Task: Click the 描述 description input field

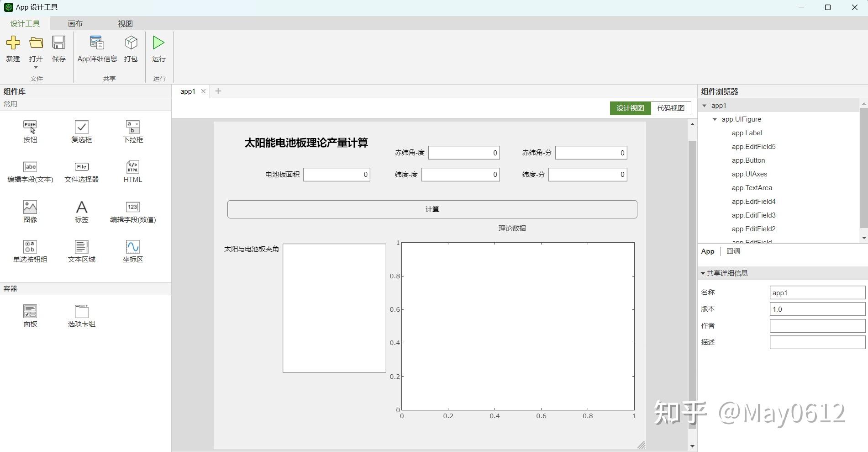Action: (x=817, y=342)
